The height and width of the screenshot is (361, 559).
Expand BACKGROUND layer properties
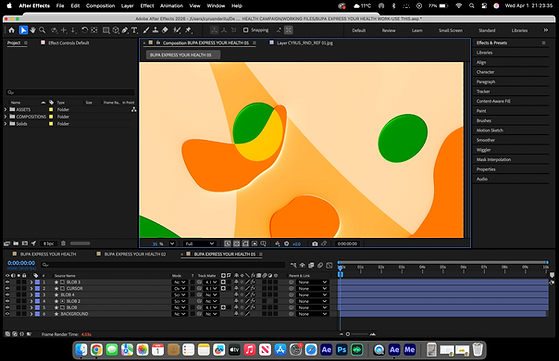(x=31, y=314)
